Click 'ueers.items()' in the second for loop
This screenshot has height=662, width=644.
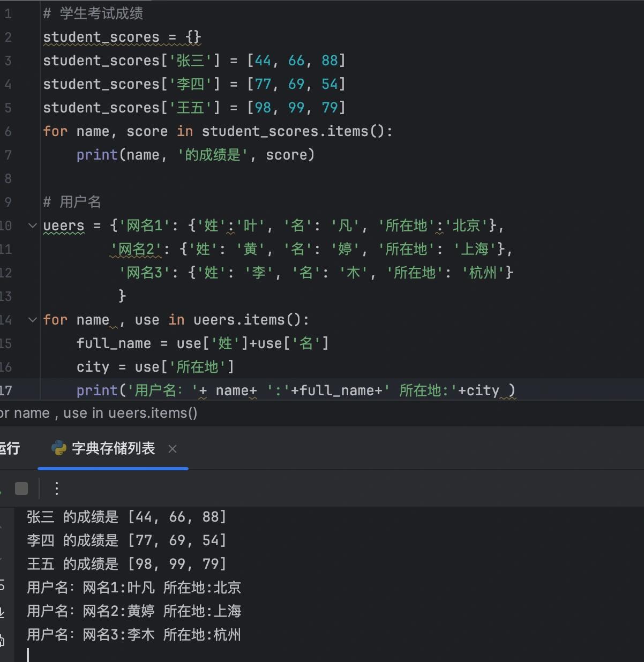[248, 320]
